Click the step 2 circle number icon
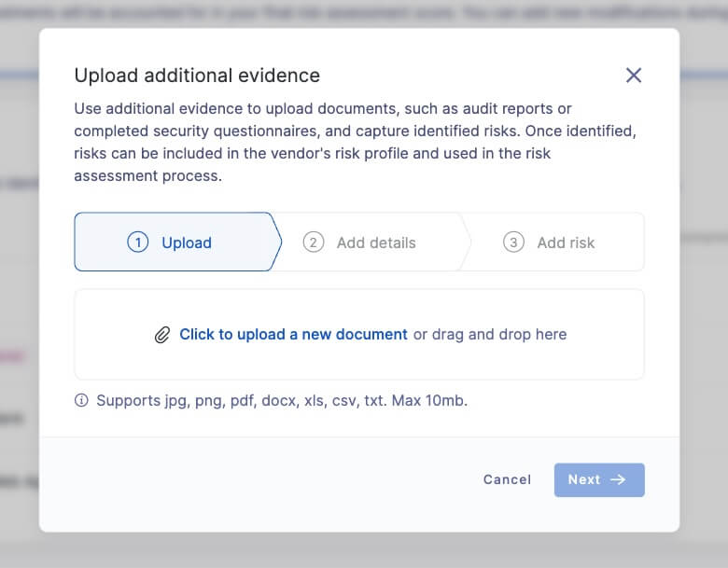The width and height of the screenshot is (728, 568). click(x=314, y=242)
